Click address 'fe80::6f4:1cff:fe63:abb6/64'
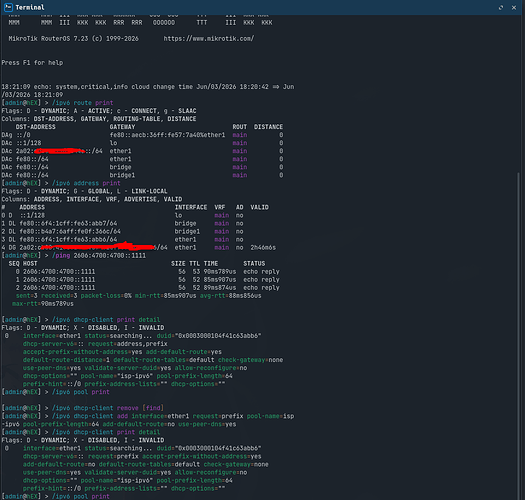The height and width of the screenshot is (500, 525). [68, 239]
